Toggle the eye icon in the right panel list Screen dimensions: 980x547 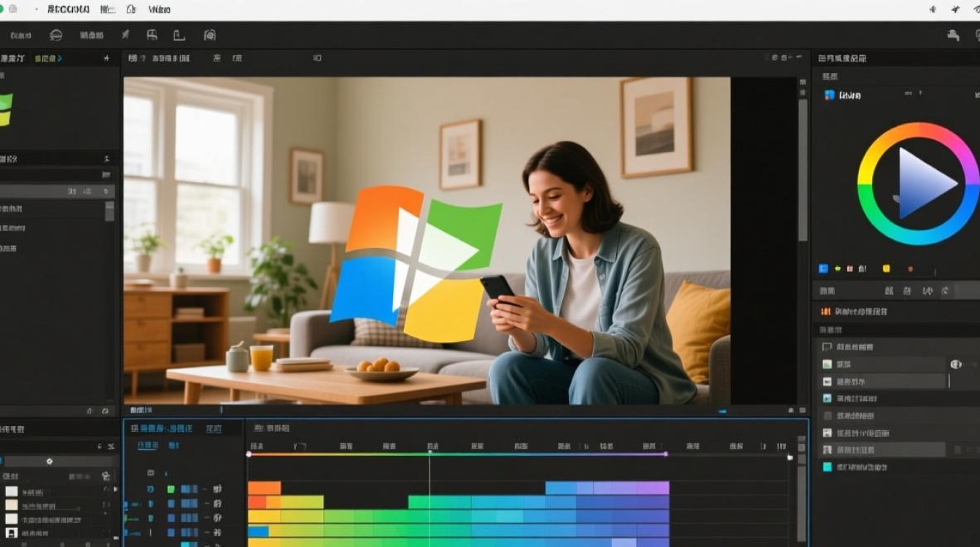coord(956,364)
